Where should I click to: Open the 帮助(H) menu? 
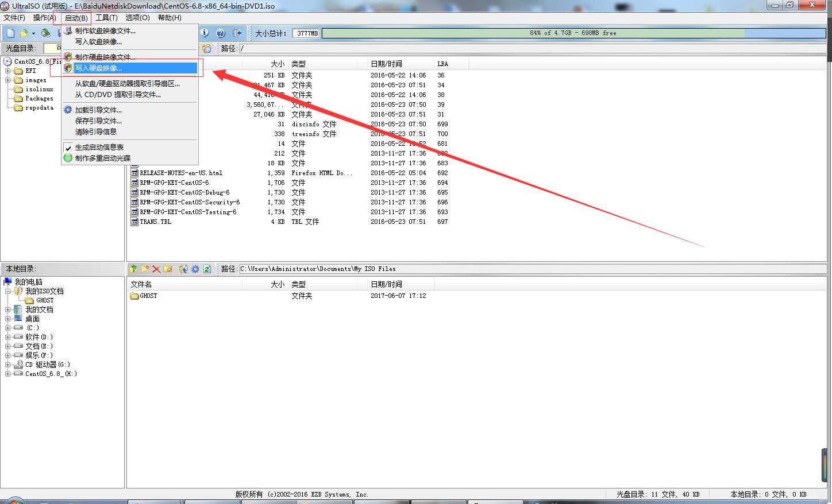click(170, 18)
